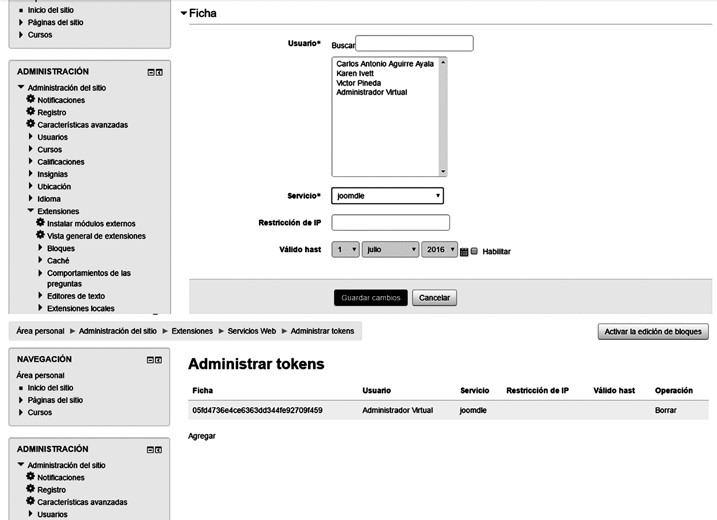
Task: Open the calendar date picker icon
Action: click(x=464, y=252)
